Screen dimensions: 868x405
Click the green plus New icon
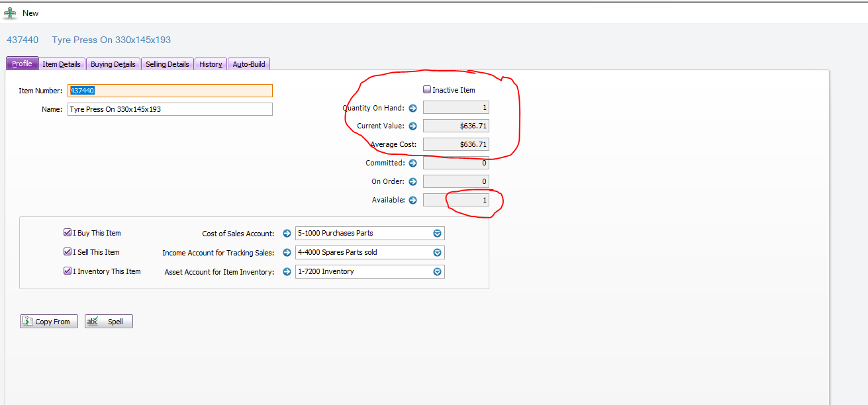click(10, 13)
